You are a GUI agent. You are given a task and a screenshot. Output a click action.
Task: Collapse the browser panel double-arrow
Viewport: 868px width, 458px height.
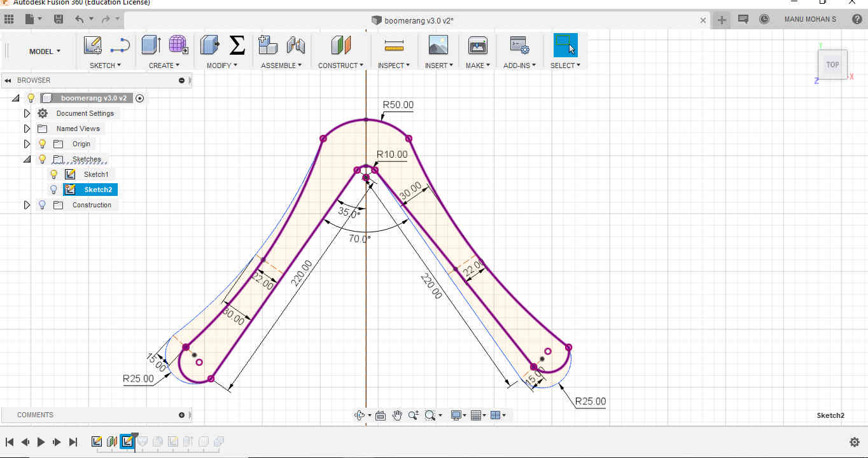[8, 81]
